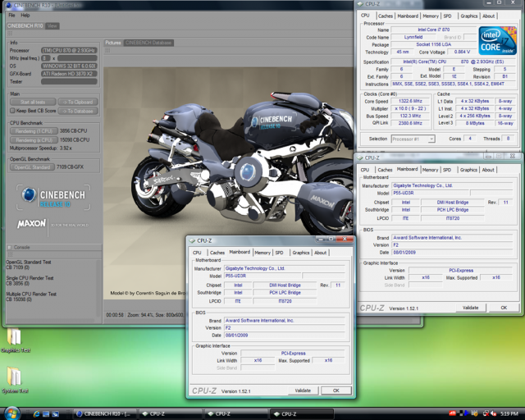Switch to the CPU tab in the active CPU-Z window
Image resolution: width=525 pixels, height=420 pixels.
pyautogui.click(x=197, y=253)
